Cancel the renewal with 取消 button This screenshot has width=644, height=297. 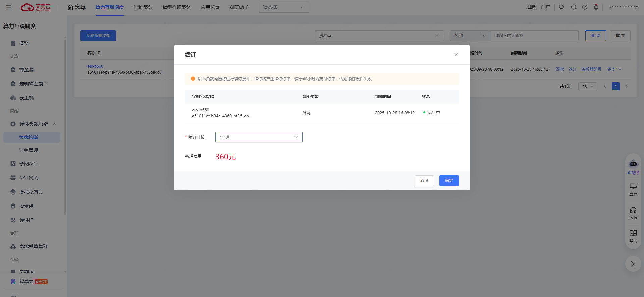[424, 181]
